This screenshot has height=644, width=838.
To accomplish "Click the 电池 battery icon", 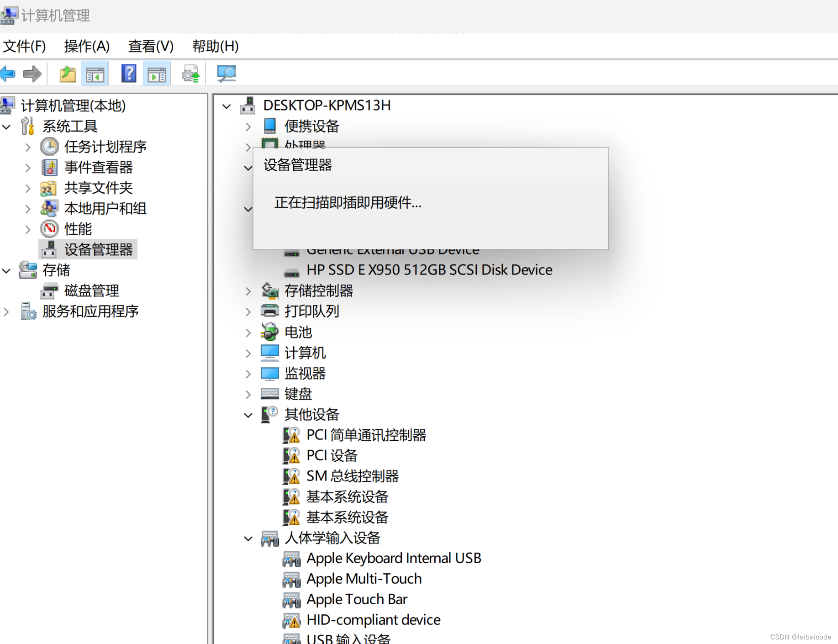I will (269, 332).
